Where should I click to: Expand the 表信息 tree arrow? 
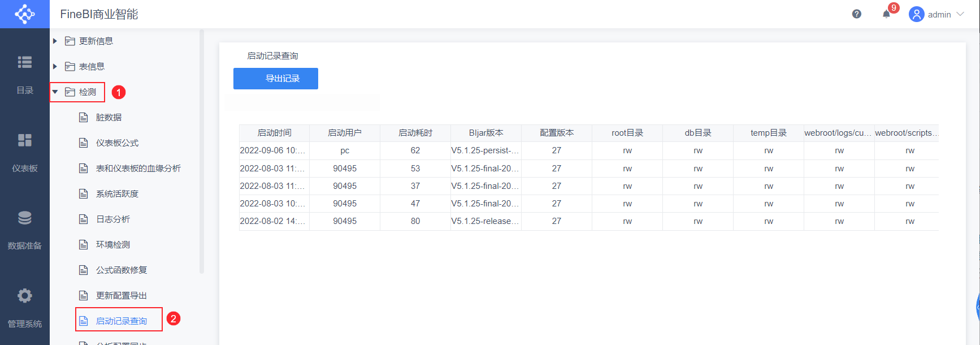pyautogui.click(x=55, y=67)
